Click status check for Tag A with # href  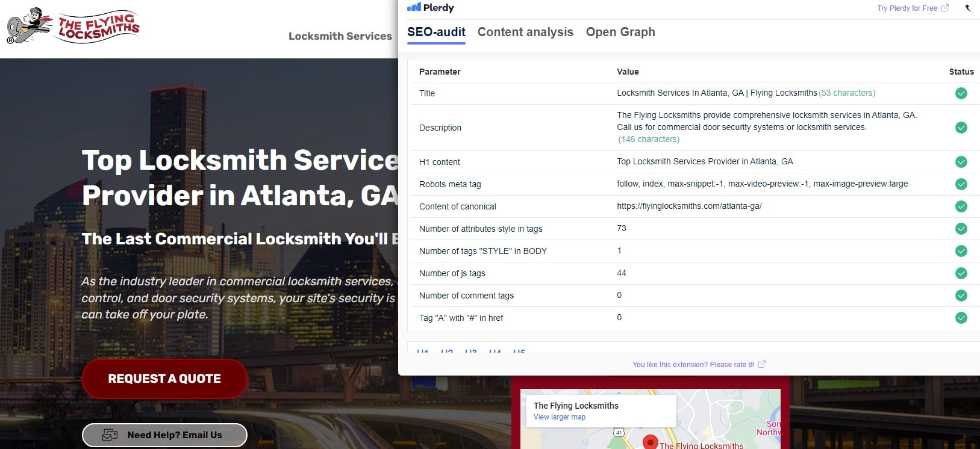coord(961,318)
